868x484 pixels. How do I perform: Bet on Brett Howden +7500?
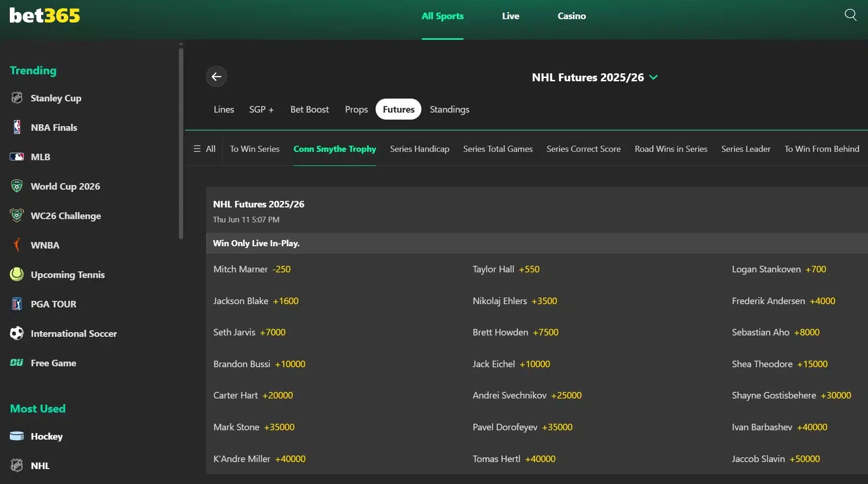pyautogui.click(x=516, y=332)
